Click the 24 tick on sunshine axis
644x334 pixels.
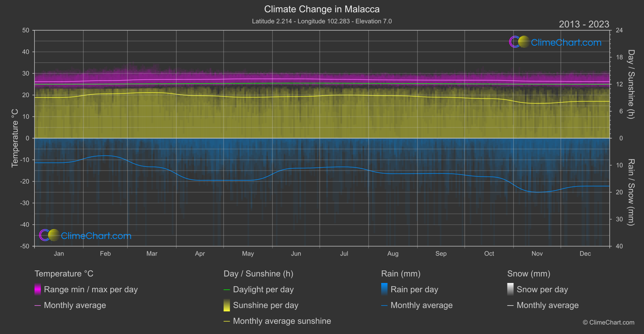[x=619, y=30]
